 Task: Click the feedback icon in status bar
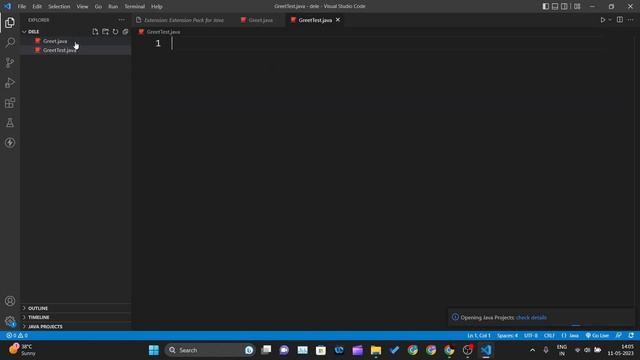point(619,336)
